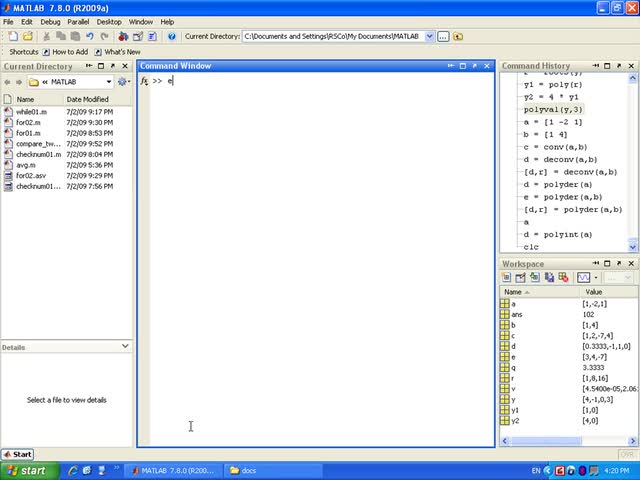Click the New M-File icon
This screenshot has width=640, height=480.
tap(13, 36)
